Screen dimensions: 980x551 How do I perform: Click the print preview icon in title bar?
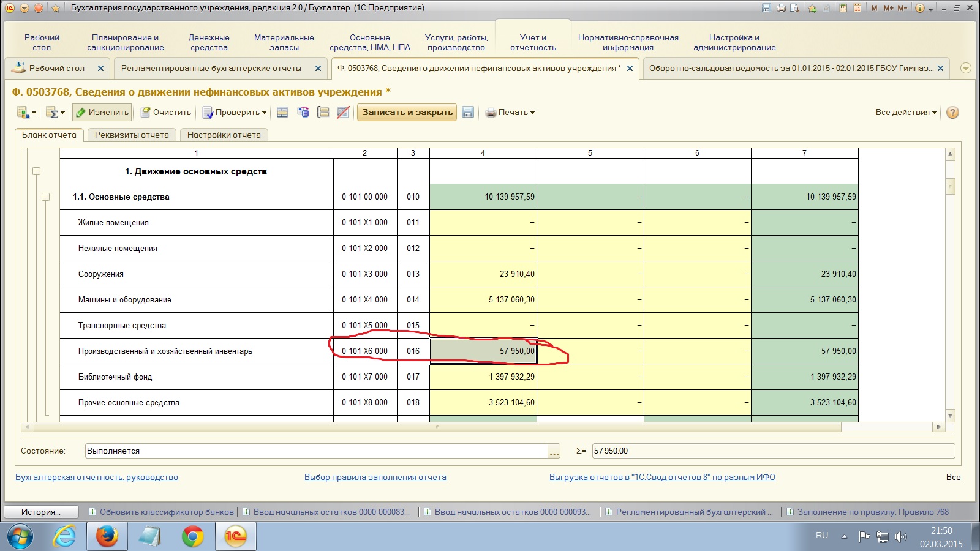point(795,8)
